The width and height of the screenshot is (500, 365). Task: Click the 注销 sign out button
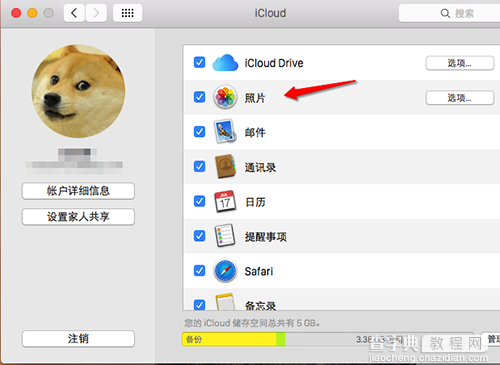[78, 339]
